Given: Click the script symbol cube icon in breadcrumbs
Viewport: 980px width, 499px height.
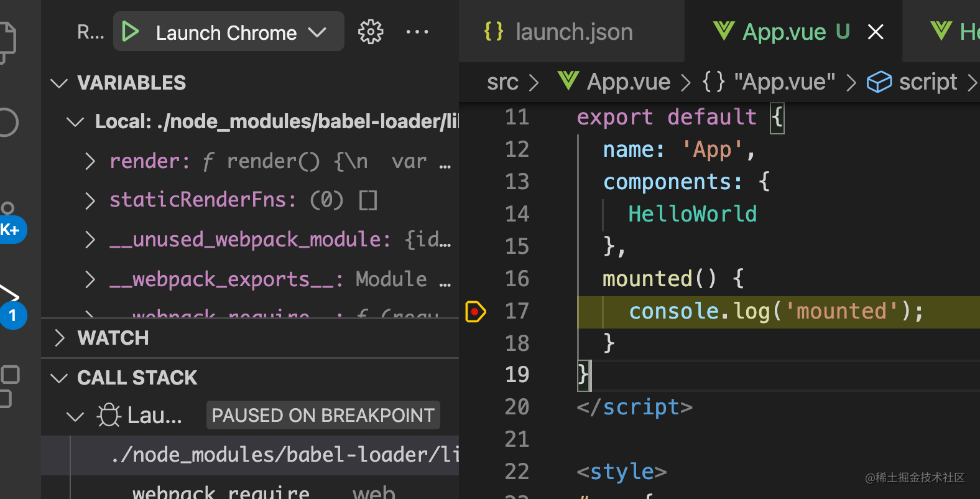Looking at the screenshot, I should pos(879,82).
